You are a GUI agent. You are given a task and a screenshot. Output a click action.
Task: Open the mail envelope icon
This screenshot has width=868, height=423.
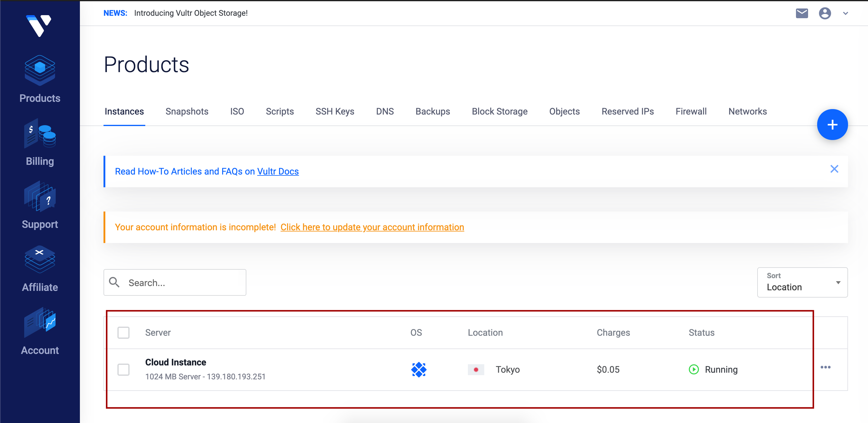[x=802, y=14]
